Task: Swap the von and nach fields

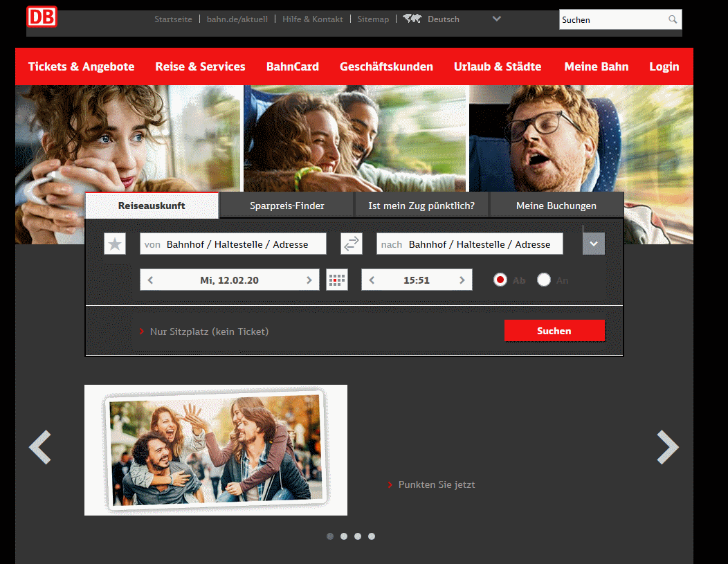Action: [351, 244]
